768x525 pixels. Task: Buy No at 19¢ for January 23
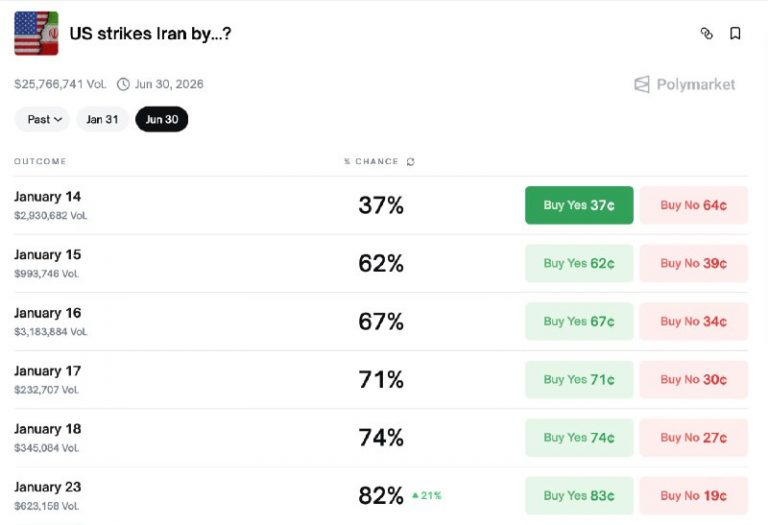[693, 495]
